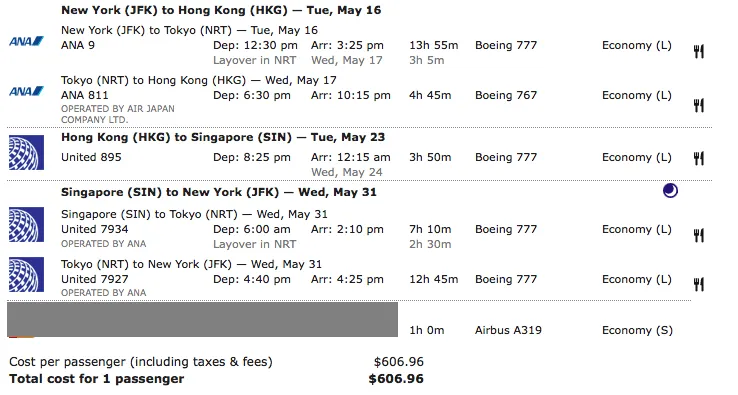Click the United globe logo for United 895
Viewport: 738px width, 395px height.
26,153
